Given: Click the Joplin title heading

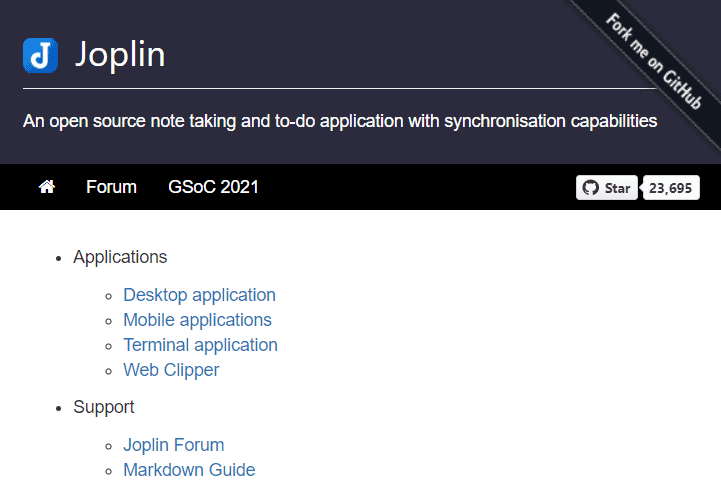Looking at the screenshot, I should (120, 55).
